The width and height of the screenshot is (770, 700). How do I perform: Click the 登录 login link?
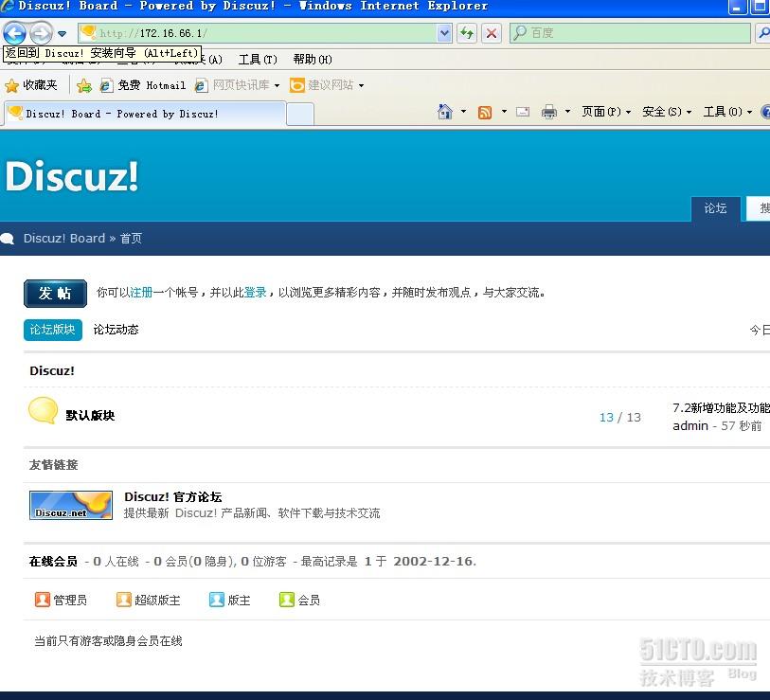(256, 293)
